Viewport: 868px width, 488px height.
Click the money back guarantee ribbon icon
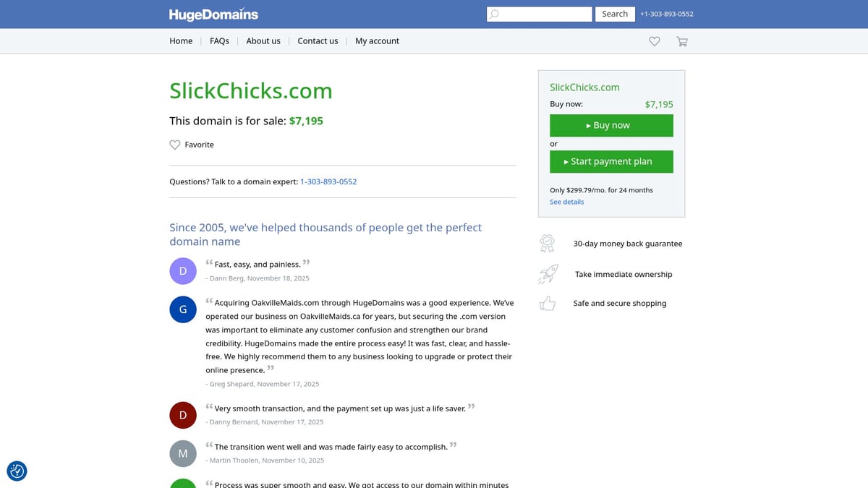click(x=548, y=244)
